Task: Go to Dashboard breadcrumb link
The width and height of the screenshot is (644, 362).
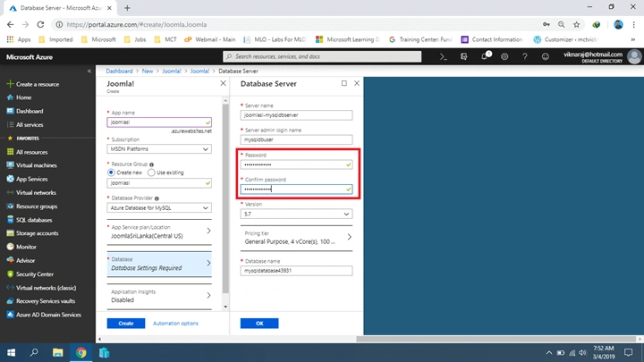Action: (x=119, y=71)
